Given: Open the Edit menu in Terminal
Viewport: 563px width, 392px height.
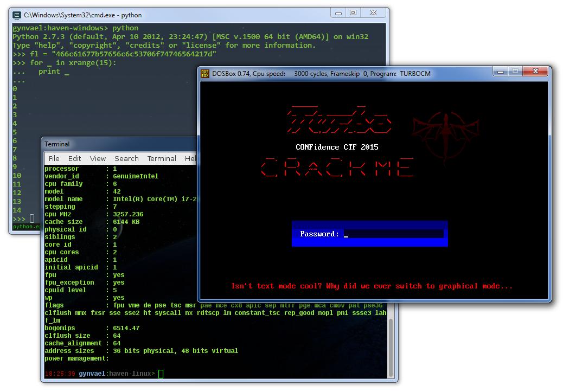Looking at the screenshot, I should [x=74, y=158].
